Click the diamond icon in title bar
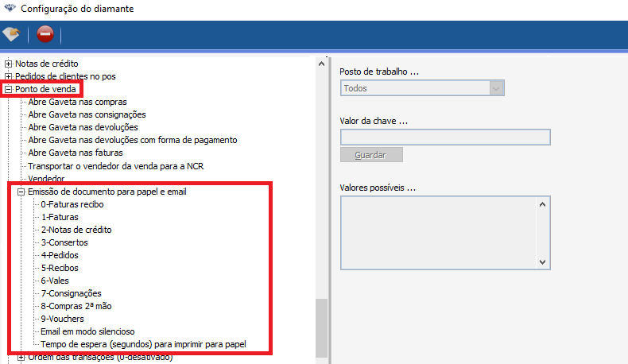Viewport: 628px width, 364px height. (x=10, y=10)
